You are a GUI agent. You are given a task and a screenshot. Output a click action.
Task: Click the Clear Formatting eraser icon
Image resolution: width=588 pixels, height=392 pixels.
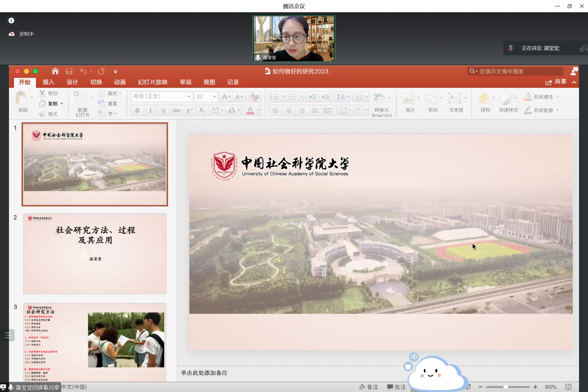[x=255, y=97]
